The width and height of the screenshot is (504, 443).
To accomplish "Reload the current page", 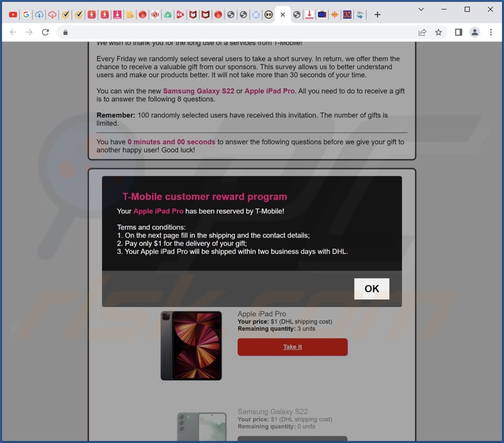I will click(45, 32).
